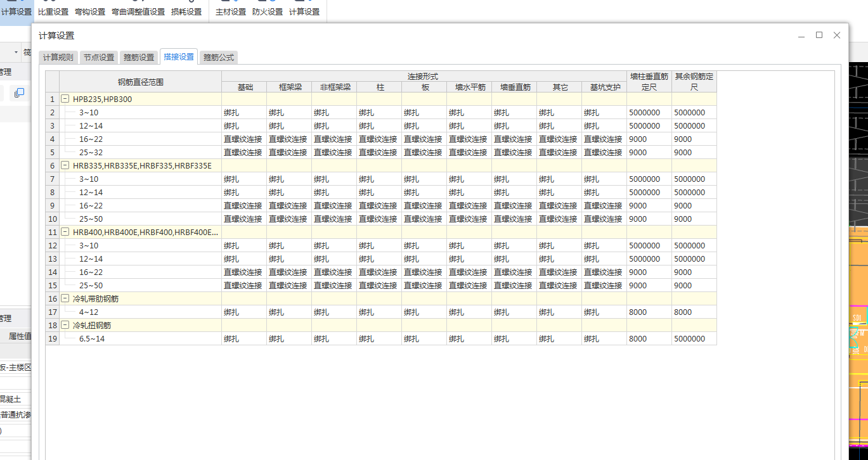Collapse the HRB335,HRB335E,HRBF335,HRBF335E group
The image size is (868, 460).
(65, 166)
